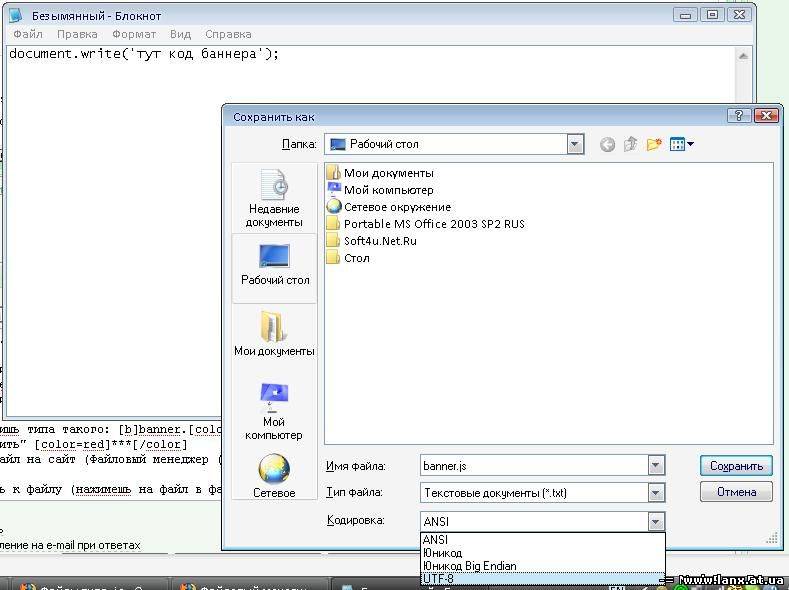Create a new folder with toolbar icon
Image resolution: width=789 pixels, height=590 pixels.
[654, 145]
